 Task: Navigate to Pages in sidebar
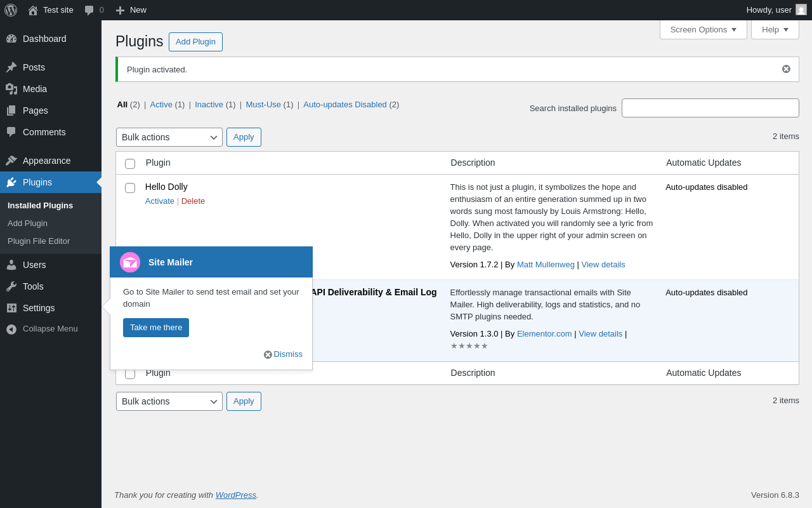[51, 110]
